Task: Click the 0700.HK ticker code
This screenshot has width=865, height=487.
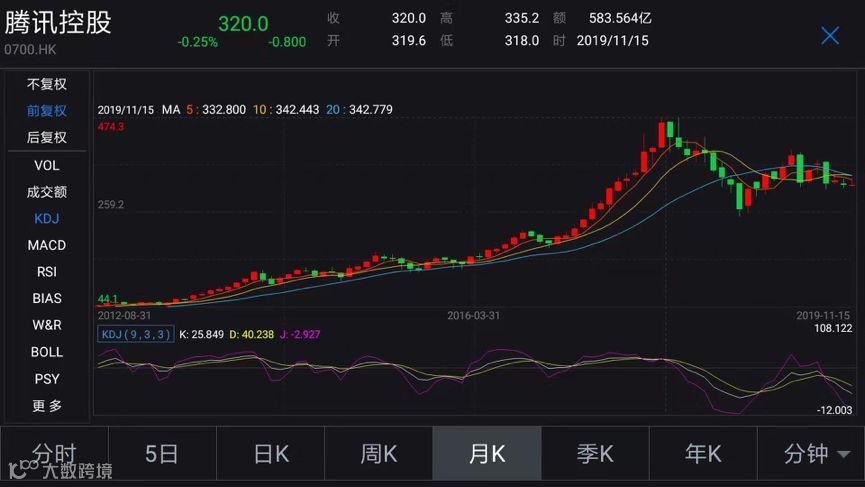Action: 30,50
